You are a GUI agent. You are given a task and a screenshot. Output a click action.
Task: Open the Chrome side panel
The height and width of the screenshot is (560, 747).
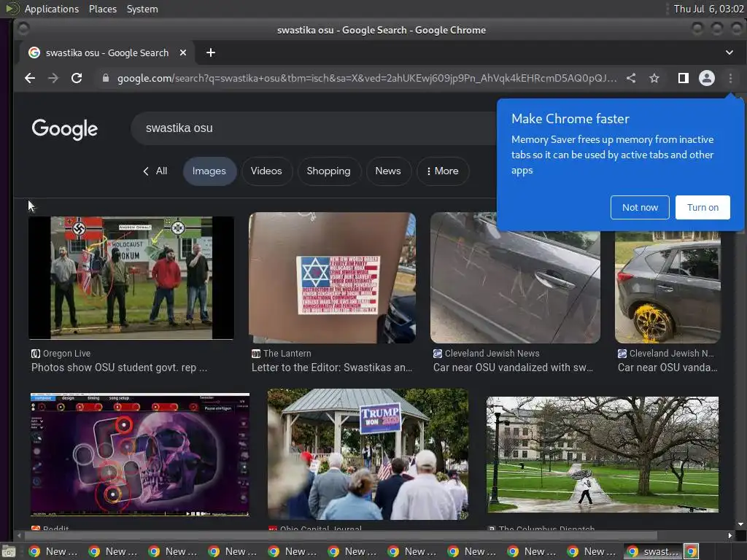coord(683,78)
